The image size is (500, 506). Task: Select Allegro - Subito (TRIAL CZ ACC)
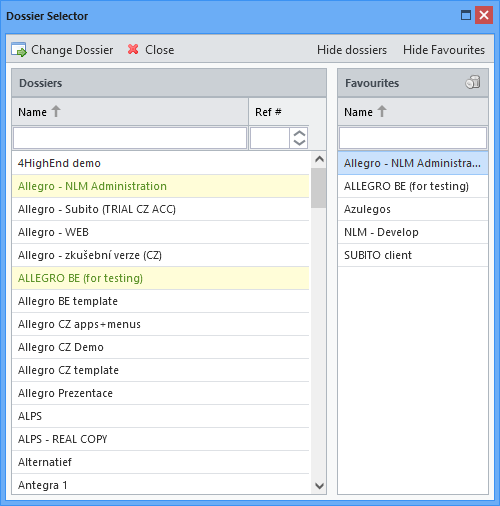click(160, 209)
